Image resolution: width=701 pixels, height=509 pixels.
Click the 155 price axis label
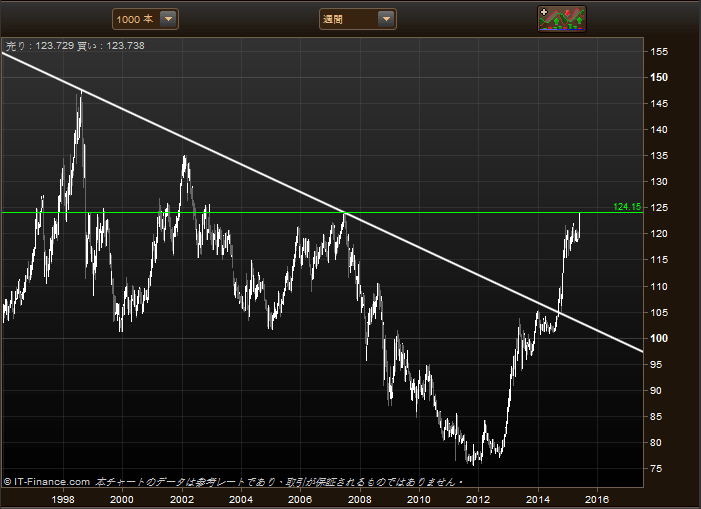pyautogui.click(x=659, y=51)
